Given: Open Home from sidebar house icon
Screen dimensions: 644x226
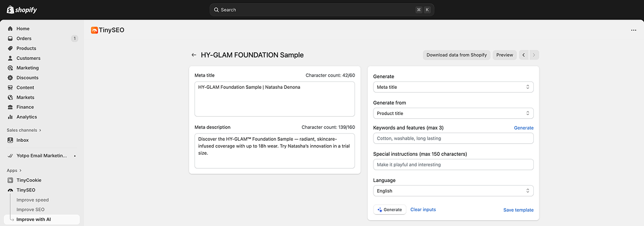Looking at the screenshot, I should (11, 28).
